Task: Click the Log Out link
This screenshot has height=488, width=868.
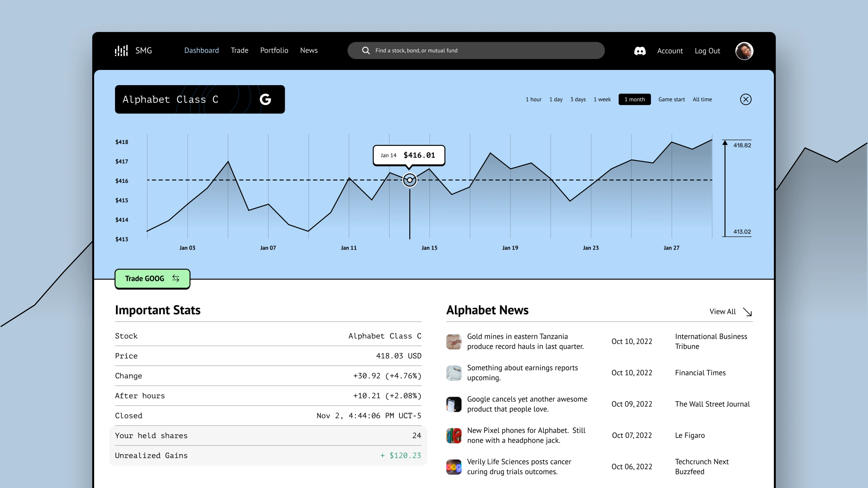Action: (x=707, y=51)
